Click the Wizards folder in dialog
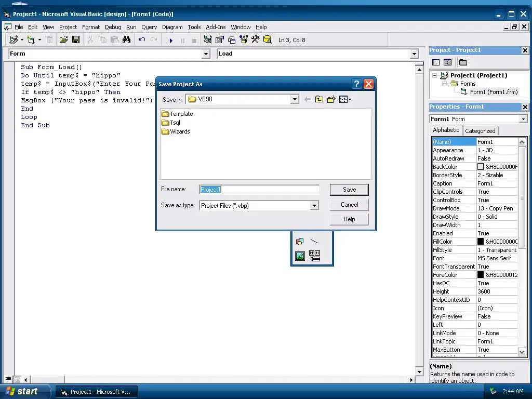This screenshot has height=399, width=532. pos(176,131)
